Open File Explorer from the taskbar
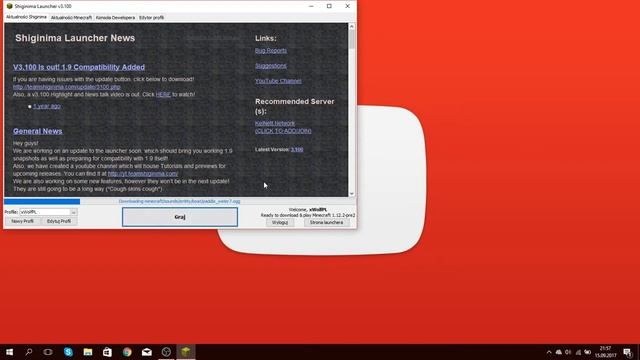Screen dimensions: 640x360 [x=88, y=352]
